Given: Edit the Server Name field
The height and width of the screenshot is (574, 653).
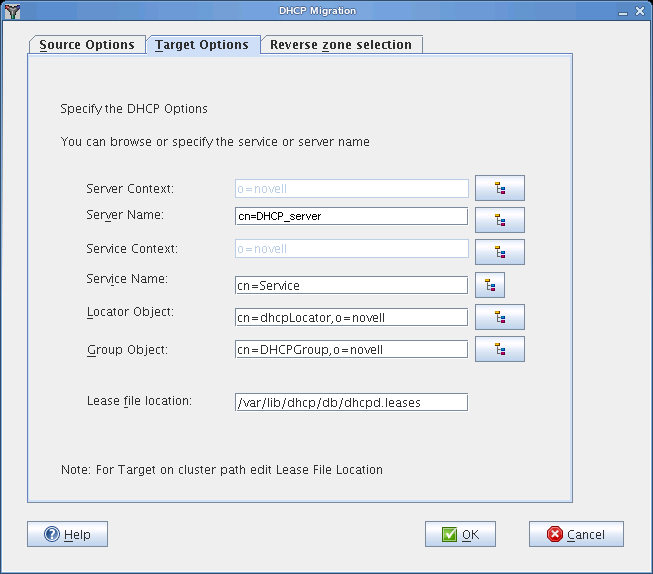Looking at the screenshot, I should pos(351,216).
